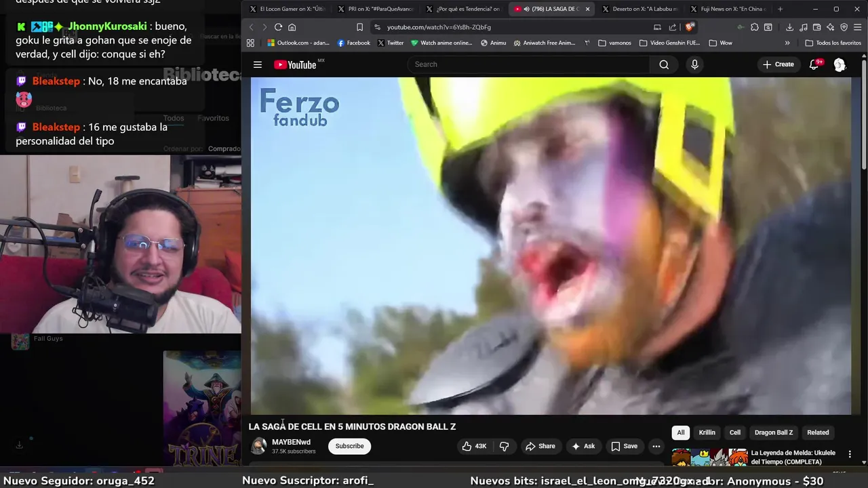Open a new browser tab
This screenshot has height=488, width=868.
tap(780, 9)
